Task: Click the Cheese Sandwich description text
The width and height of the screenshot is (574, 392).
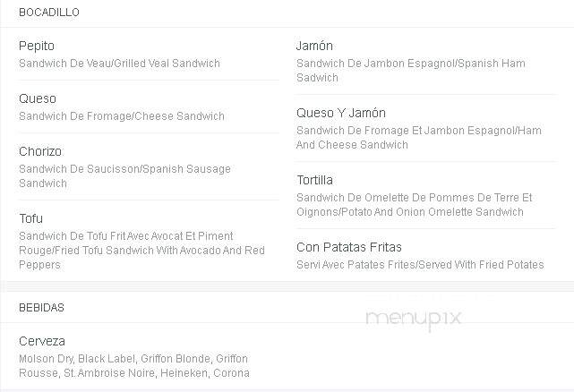Action: click(x=122, y=116)
